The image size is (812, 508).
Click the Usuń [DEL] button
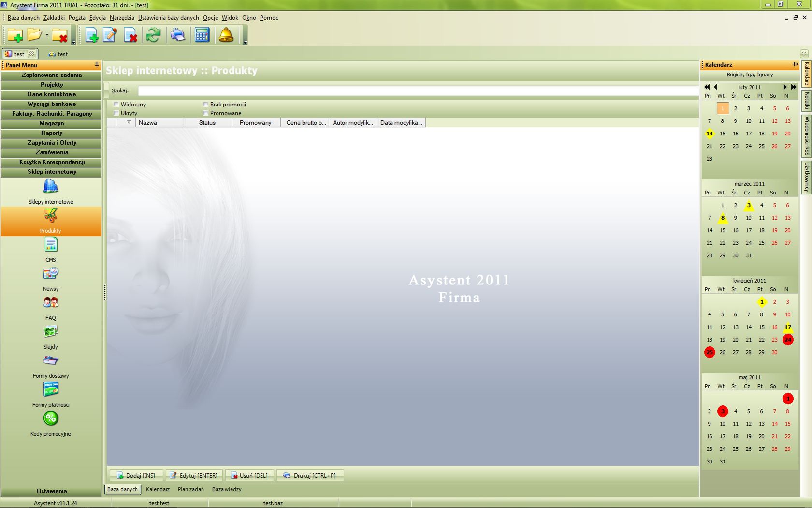(x=249, y=475)
